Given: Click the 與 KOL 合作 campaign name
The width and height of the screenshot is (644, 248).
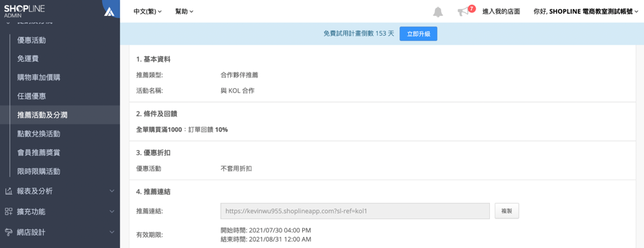Looking at the screenshot, I should 238,90.
